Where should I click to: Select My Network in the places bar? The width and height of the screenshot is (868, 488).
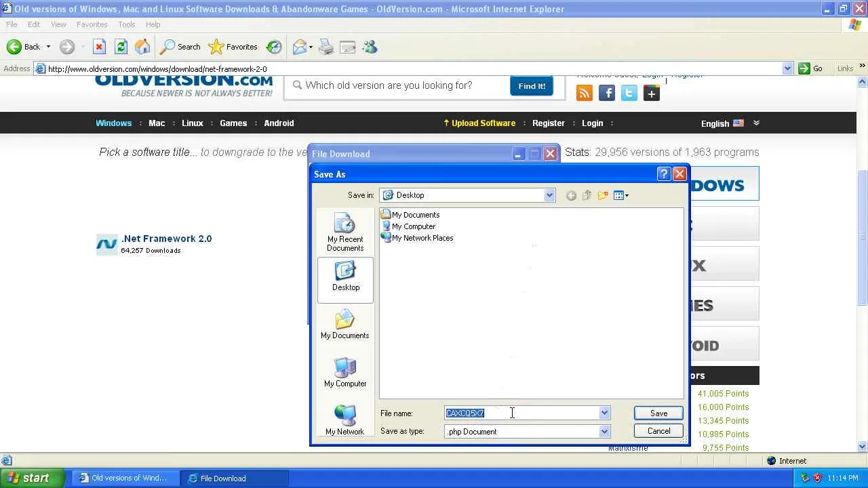[x=345, y=420]
